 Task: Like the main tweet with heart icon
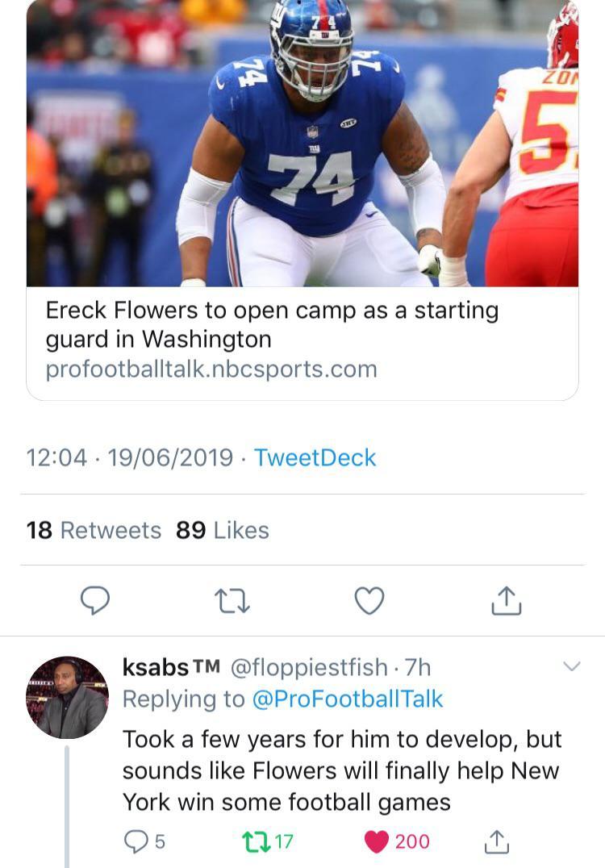(369, 600)
